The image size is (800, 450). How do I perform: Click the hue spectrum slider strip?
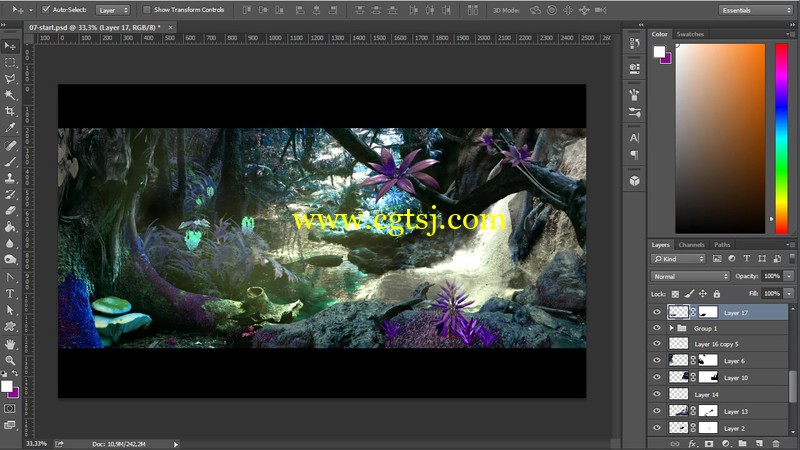781,139
